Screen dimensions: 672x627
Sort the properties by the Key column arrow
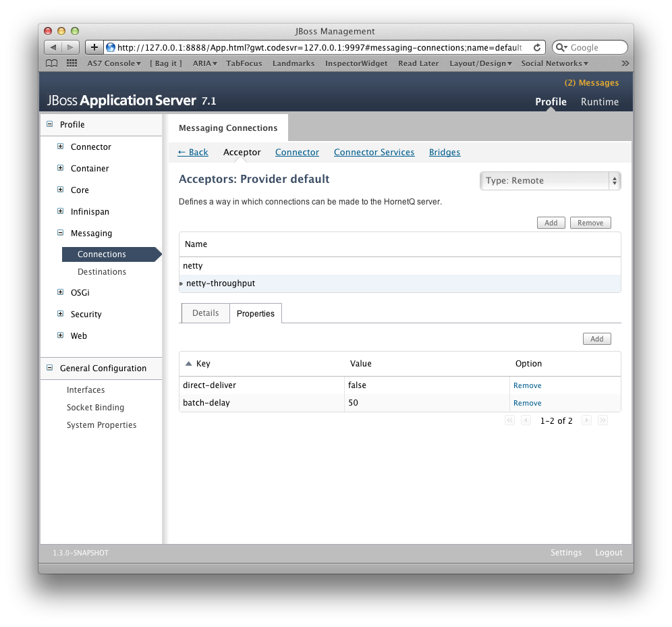tap(188, 363)
